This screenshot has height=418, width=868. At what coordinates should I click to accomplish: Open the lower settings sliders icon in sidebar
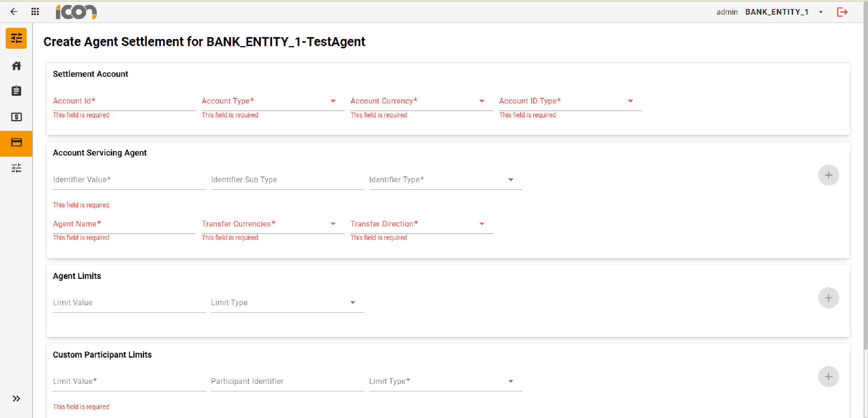point(16,168)
